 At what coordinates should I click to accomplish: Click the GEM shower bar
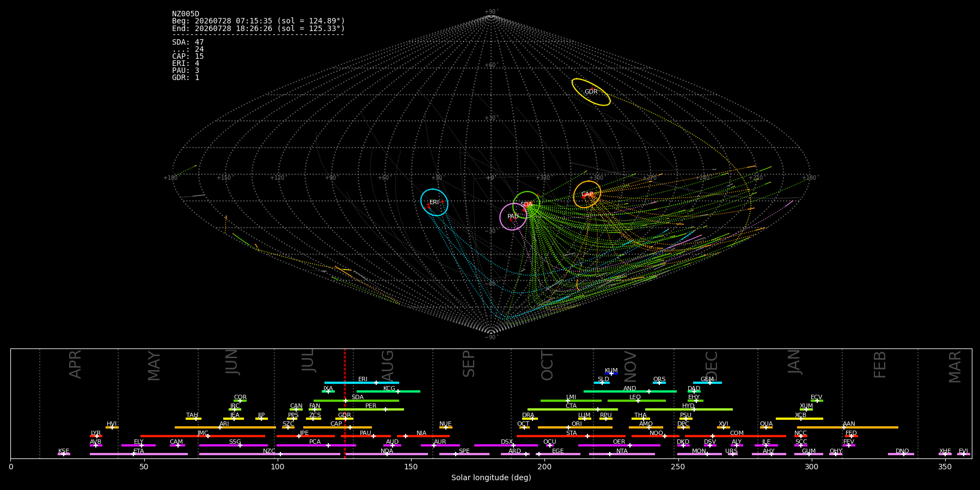coord(707,383)
